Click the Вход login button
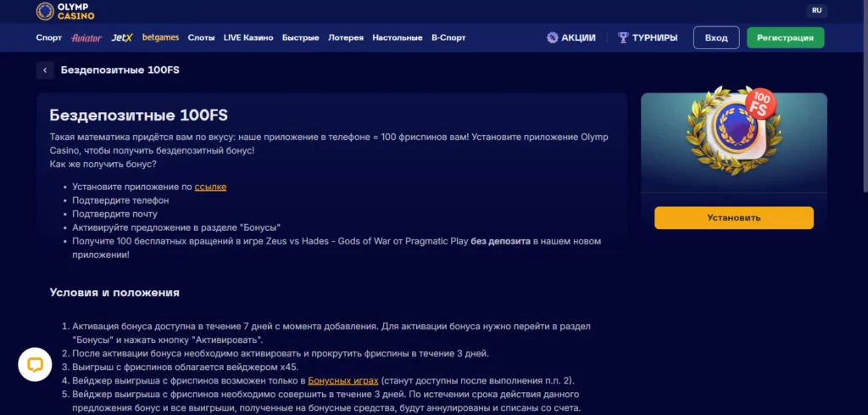 (716, 37)
